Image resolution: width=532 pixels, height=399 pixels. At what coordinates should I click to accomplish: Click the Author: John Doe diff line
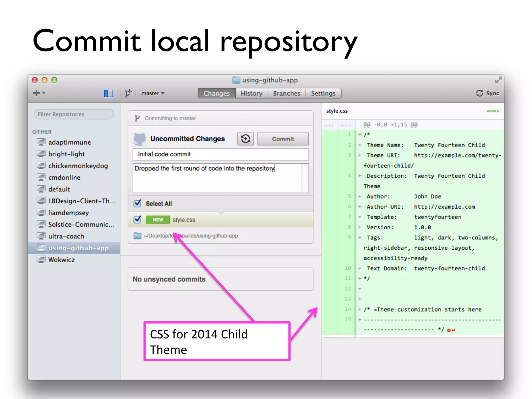pyautogui.click(x=403, y=196)
